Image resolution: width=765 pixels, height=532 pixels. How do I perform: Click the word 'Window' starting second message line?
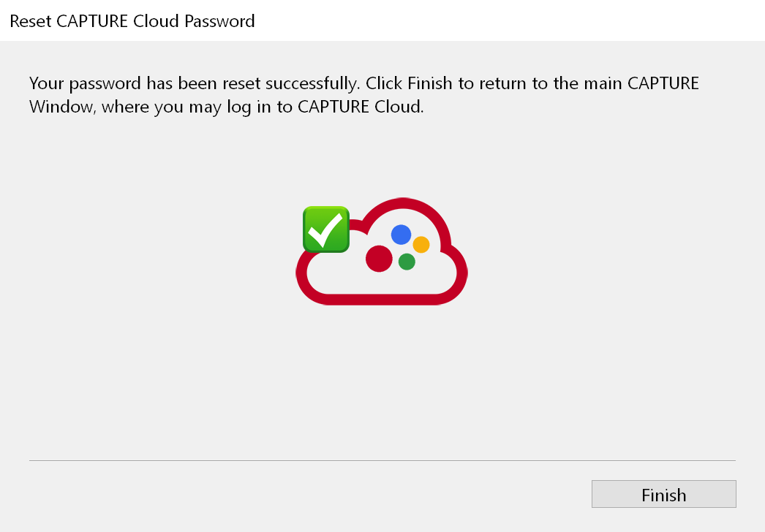click(61, 107)
